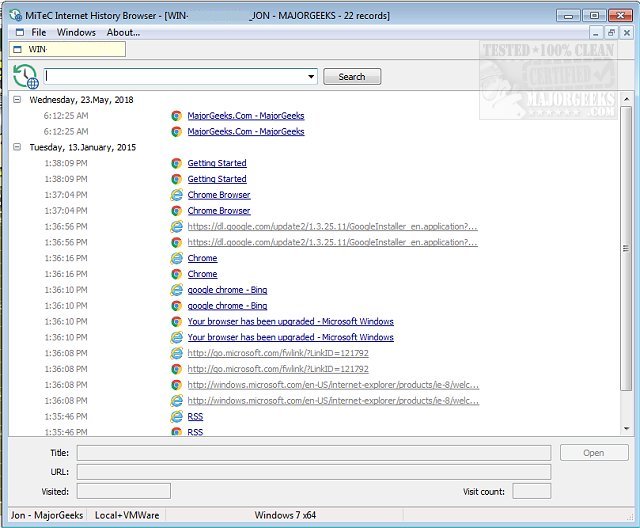Open the Chrome link next to the Chrome icon
The width and height of the screenshot is (640, 528).
202,274
